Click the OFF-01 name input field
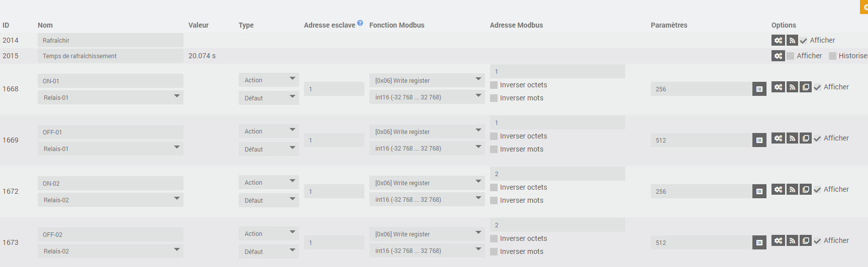 click(x=111, y=132)
